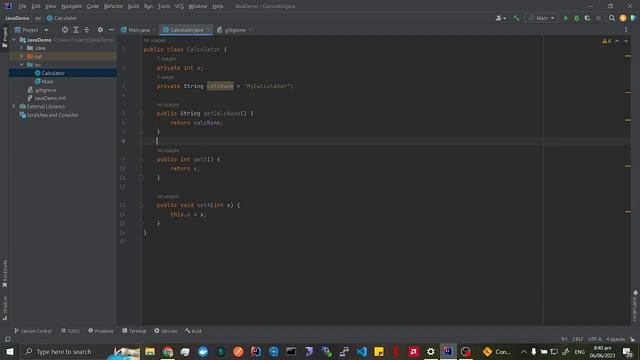Open the editor tabs three-dot menu
This screenshot has height=360, width=640.
(626, 30)
